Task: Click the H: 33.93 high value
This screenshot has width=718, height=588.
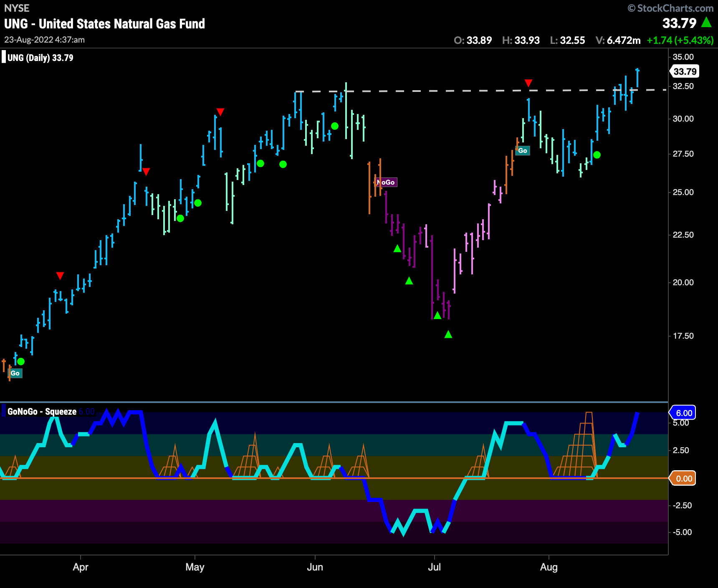Action: click(x=521, y=40)
